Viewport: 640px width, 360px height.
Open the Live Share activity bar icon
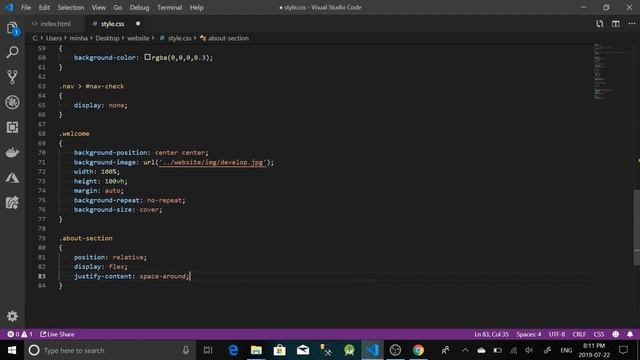tap(12, 203)
